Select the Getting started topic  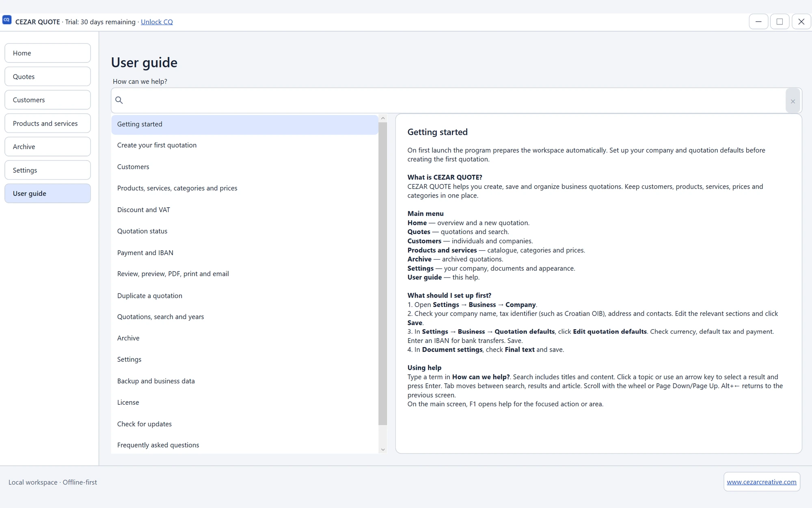pos(245,124)
